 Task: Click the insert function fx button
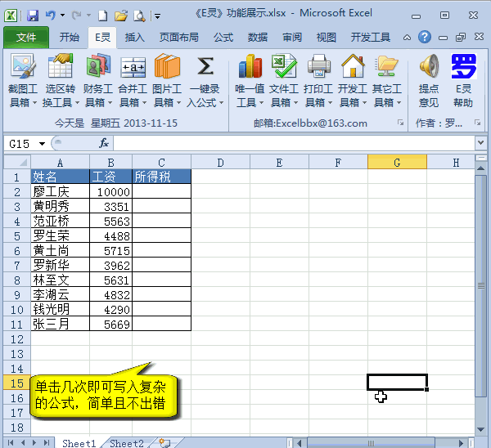point(104,143)
